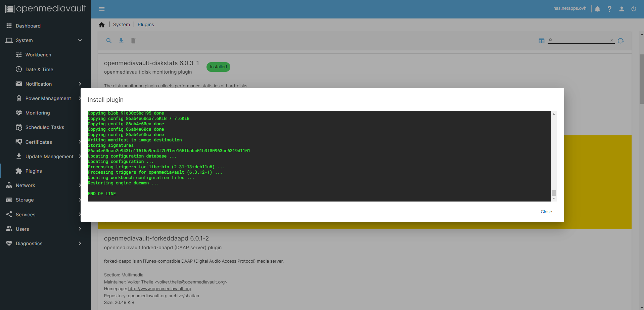Screen dimensions: 644x310
Task: Open the help question mark icon
Action: click(609, 9)
